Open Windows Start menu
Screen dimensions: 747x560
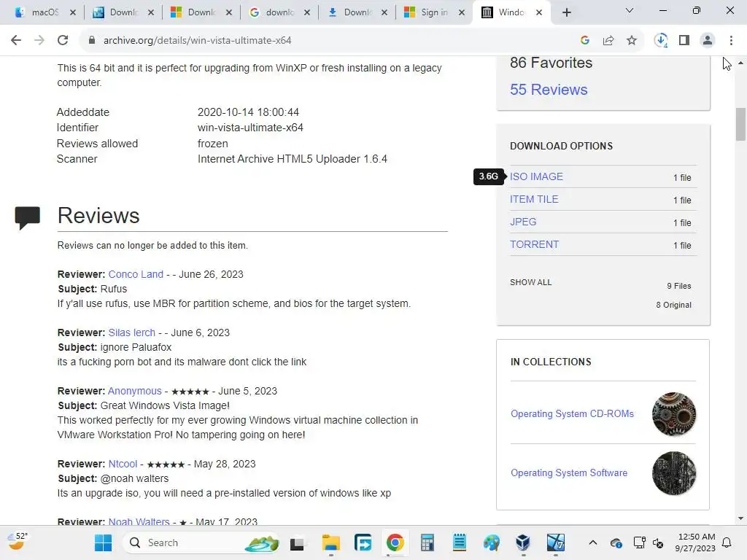(103, 542)
